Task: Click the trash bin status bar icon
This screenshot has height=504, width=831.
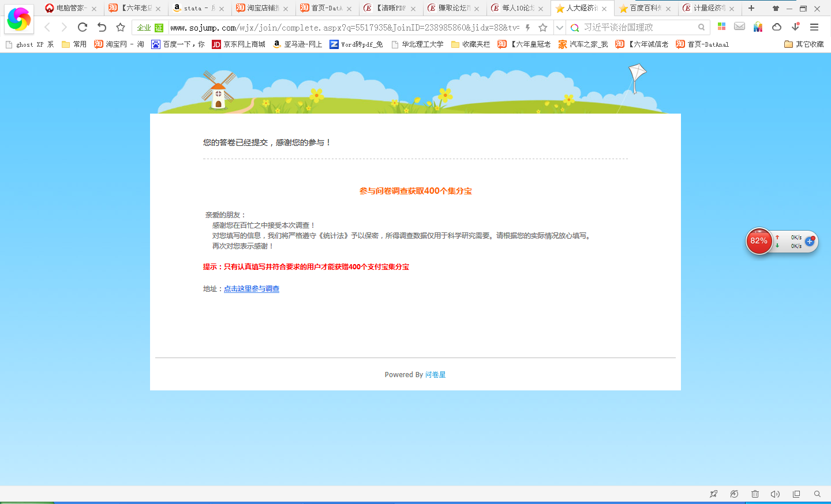Action: (755, 494)
